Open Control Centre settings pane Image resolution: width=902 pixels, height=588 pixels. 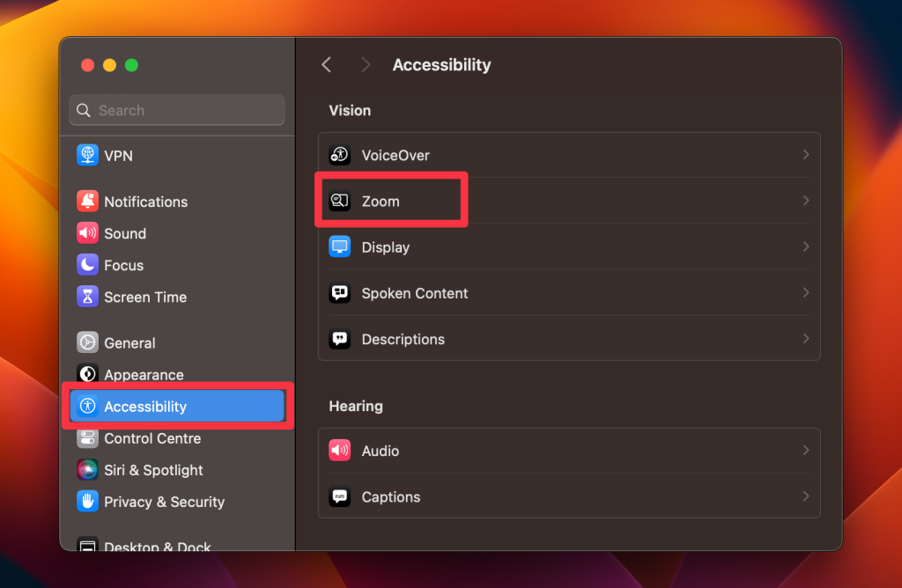152,438
